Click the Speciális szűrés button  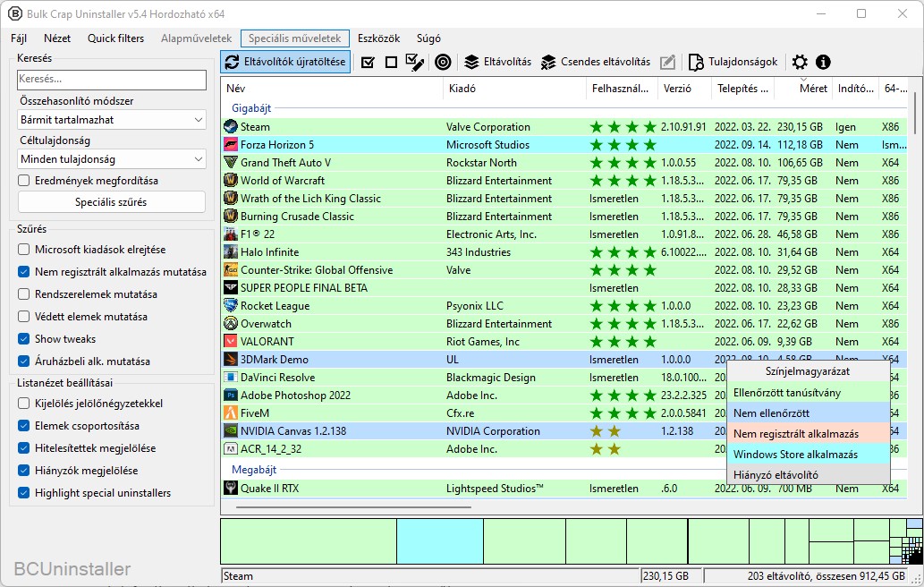pyautogui.click(x=112, y=202)
